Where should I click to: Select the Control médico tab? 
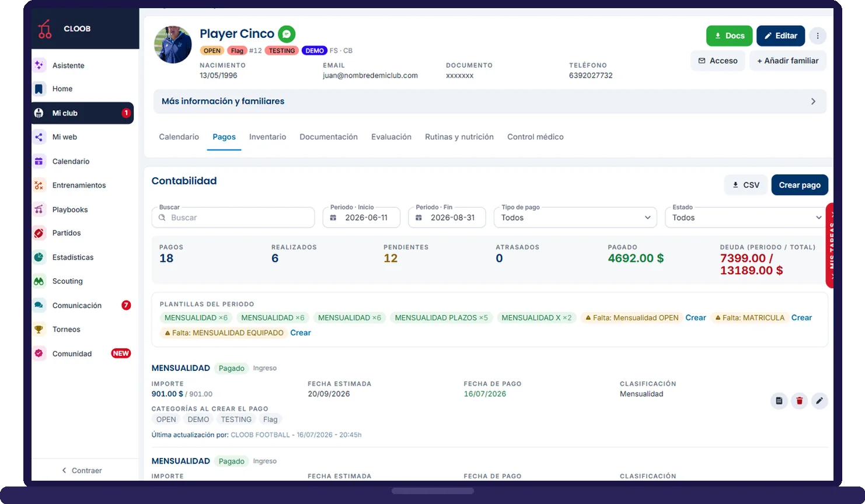[535, 137]
